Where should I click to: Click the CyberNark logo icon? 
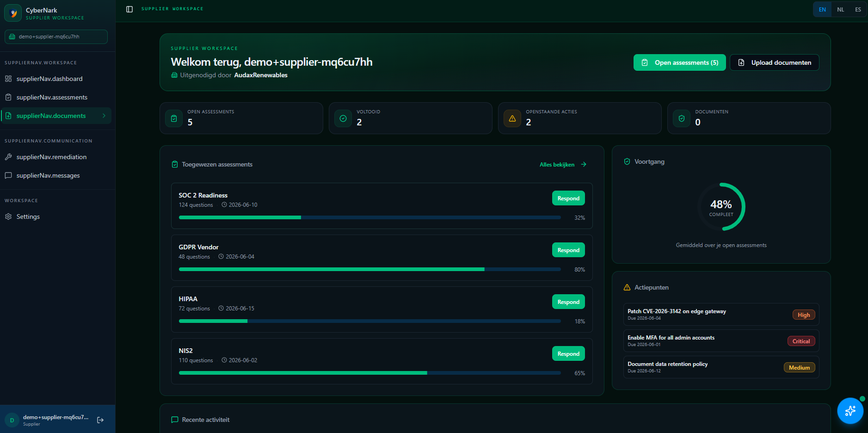tap(13, 13)
